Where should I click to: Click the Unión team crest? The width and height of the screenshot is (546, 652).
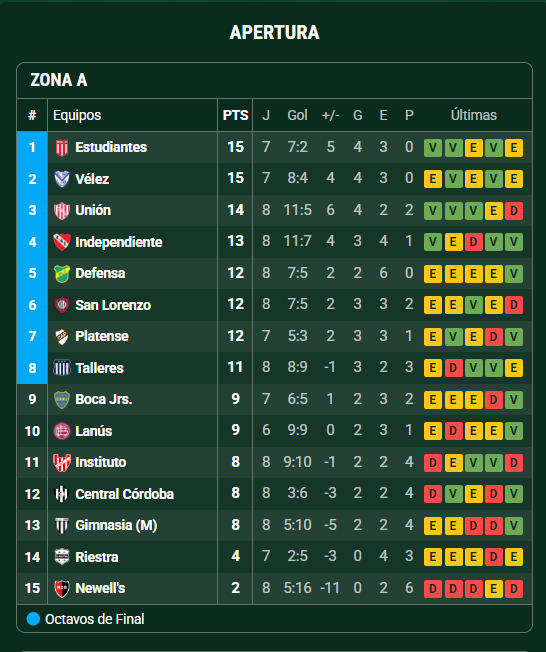coord(62,211)
